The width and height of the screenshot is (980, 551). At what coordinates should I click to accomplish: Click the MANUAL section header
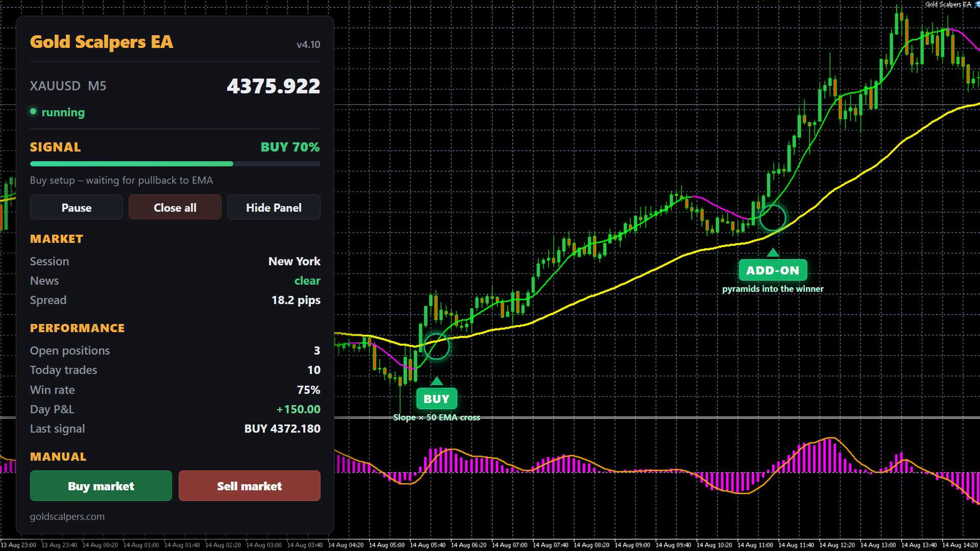(58, 457)
